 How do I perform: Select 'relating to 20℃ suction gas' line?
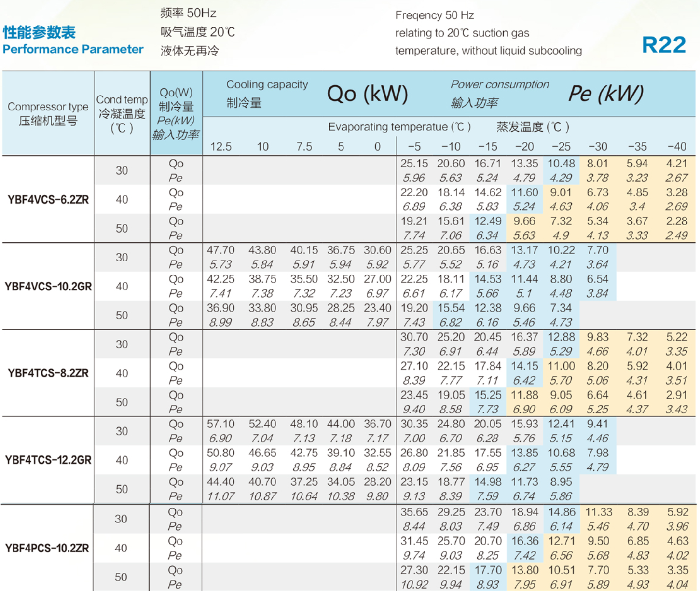(462, 33)
